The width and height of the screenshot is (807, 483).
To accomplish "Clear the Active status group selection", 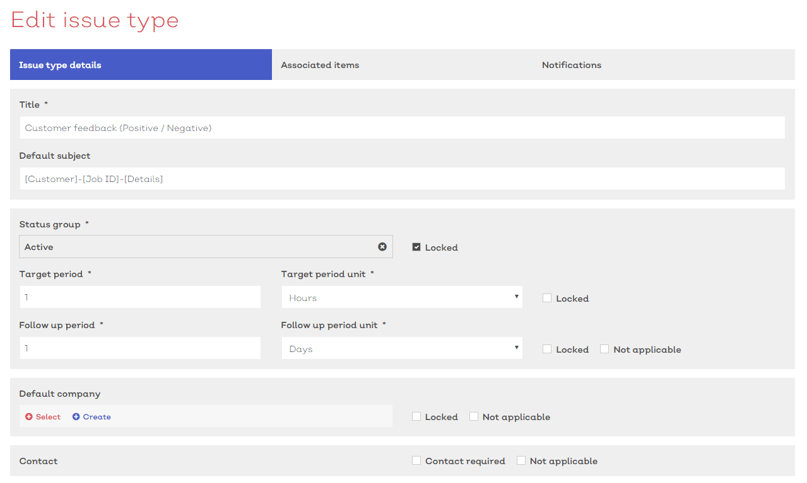I will (382, 247).
